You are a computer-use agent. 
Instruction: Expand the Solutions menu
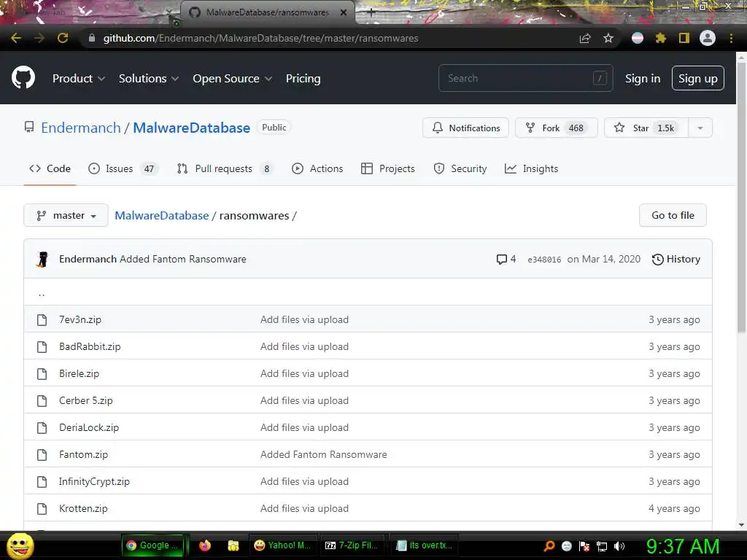(x=149, y=79)
